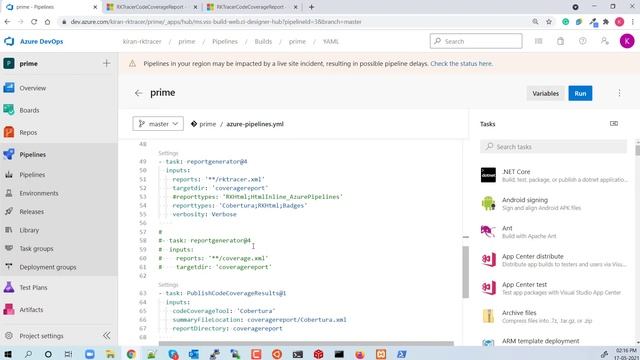Open Environments in the sidebar

(39, 193)
